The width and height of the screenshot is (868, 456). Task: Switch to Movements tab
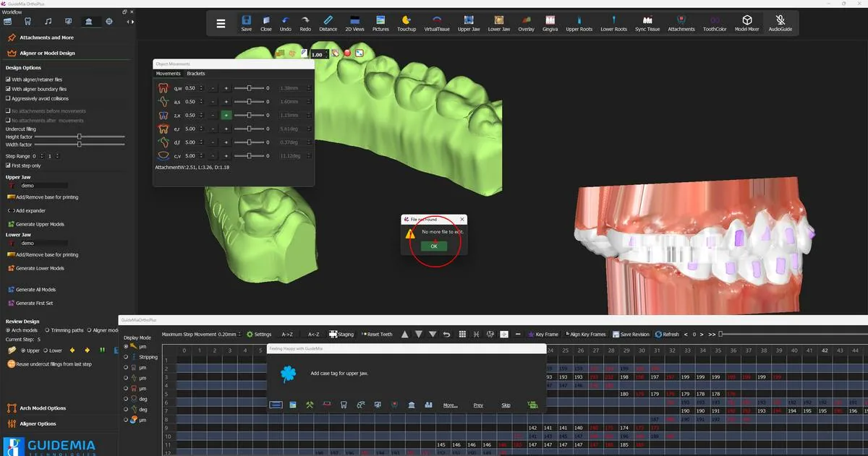coord(169,74)
